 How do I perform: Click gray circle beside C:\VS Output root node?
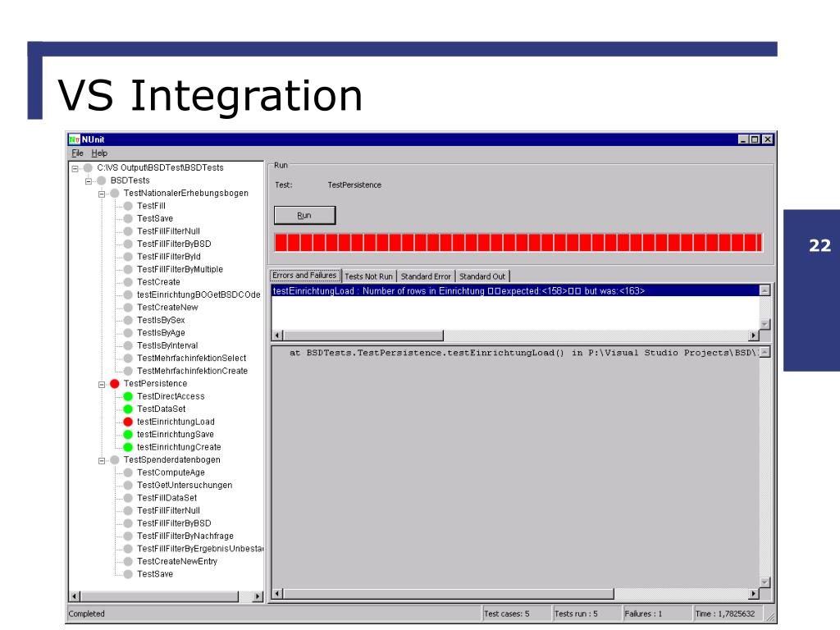pos(88,167)
